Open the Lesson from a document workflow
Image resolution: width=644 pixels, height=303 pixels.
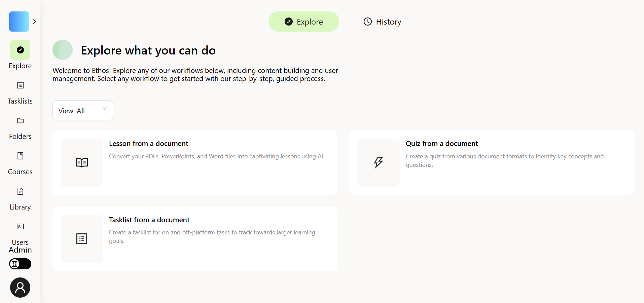(x=195, y=162)
